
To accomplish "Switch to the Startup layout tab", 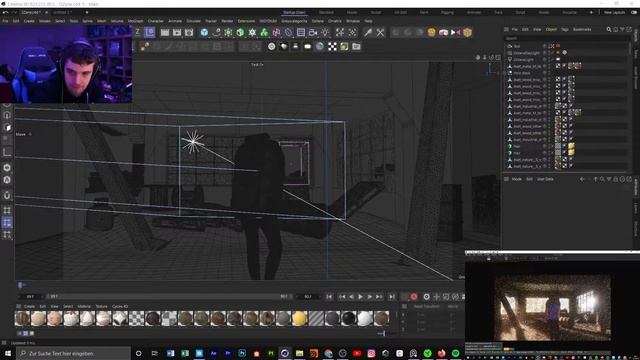I will click(294, 13).
